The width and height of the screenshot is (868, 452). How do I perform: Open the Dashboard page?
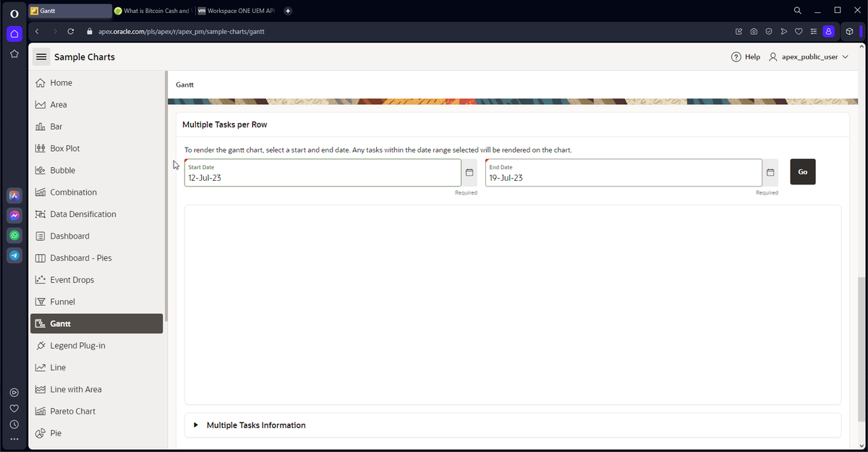[98, 236]
